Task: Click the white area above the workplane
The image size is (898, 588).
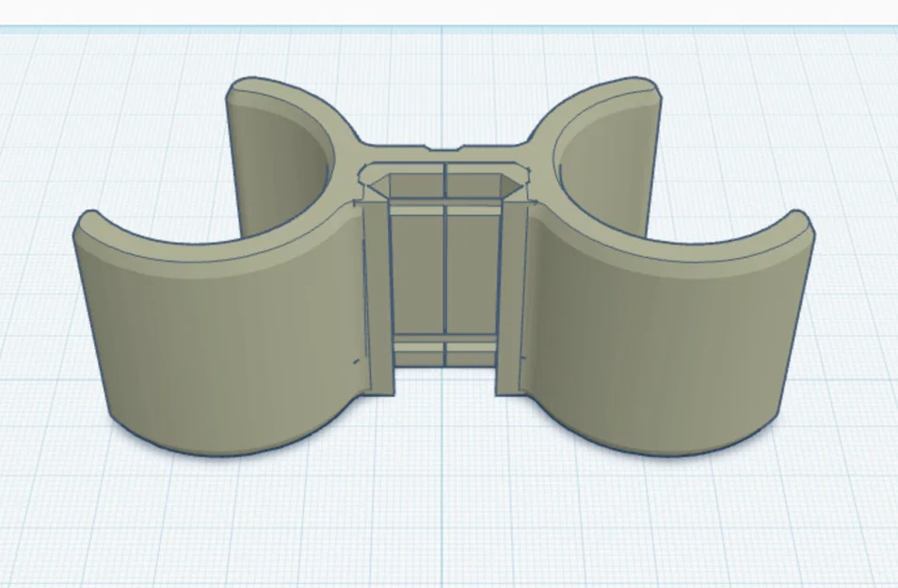Action: coord(449,9)
